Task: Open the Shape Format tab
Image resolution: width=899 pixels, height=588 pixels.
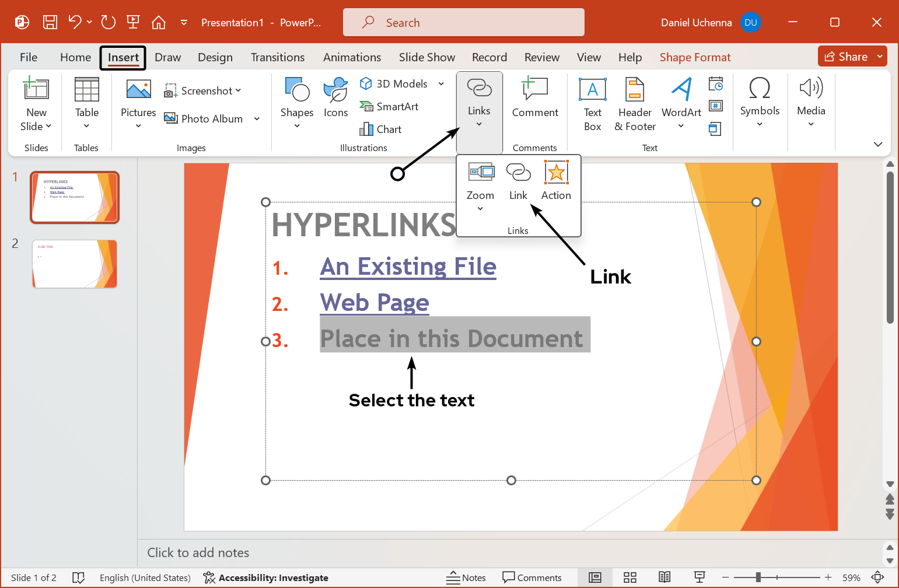Action: click(695, 57)
